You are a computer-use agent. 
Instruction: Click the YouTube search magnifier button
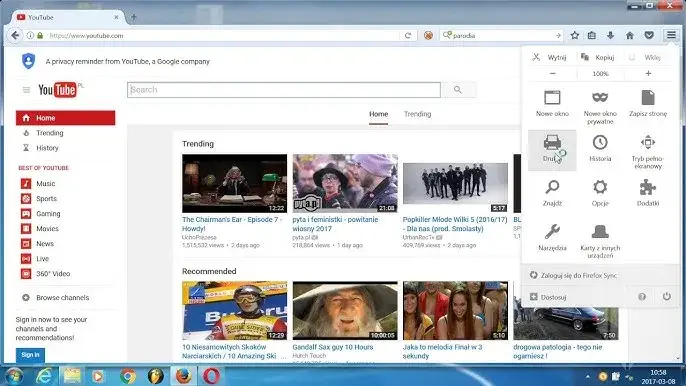click(x=458, y=90)
